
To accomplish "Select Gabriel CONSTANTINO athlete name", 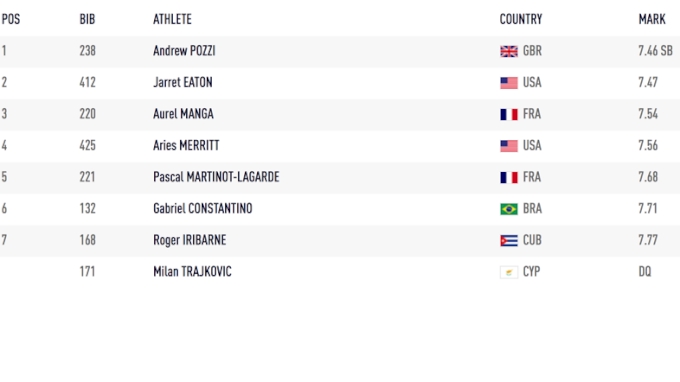I will [203, 209].
